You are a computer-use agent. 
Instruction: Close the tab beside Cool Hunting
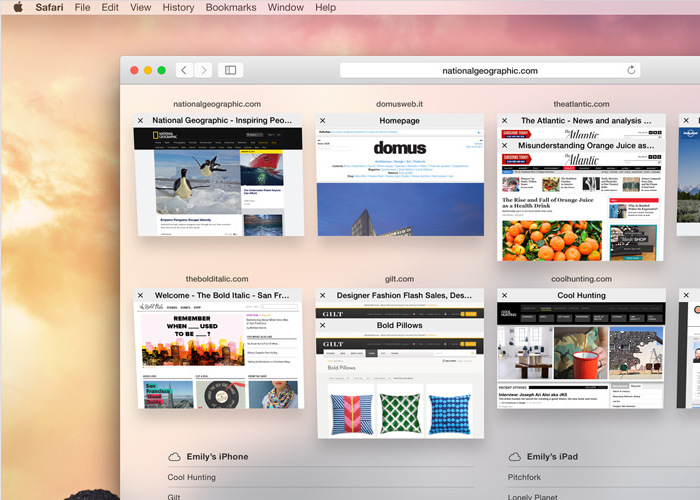(687, 296)
